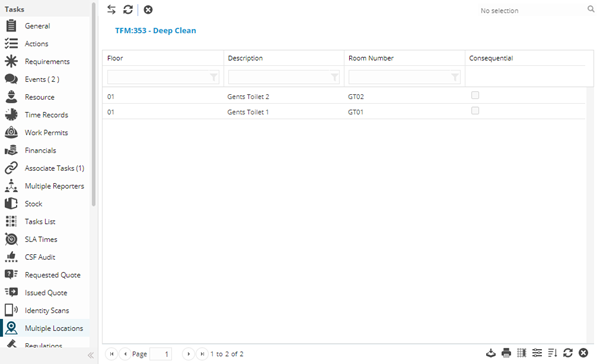Click the Regulations gavel icon
This screenshot has width=600, height=364.
click(11, 343)
